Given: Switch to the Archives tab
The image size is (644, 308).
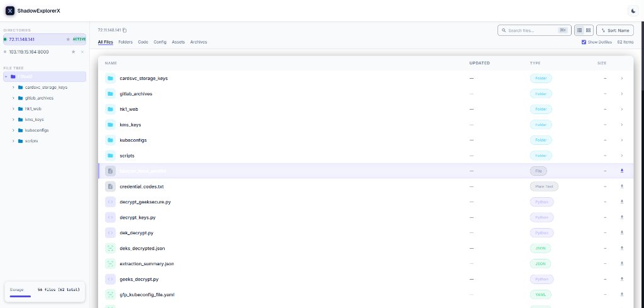Looking at the screenshot, I should click(198, 42).
